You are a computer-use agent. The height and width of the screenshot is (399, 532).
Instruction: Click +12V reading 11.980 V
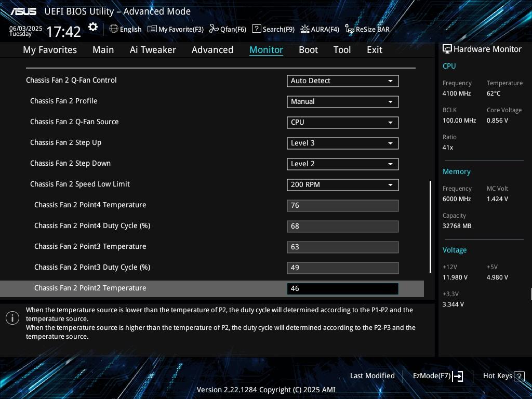pos(455,277)
